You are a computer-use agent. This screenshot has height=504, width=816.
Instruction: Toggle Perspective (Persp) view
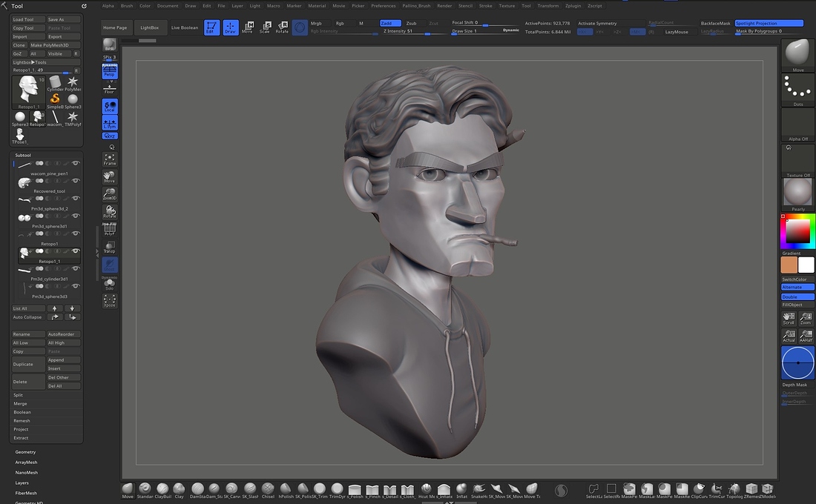click(x=109, y=70)
